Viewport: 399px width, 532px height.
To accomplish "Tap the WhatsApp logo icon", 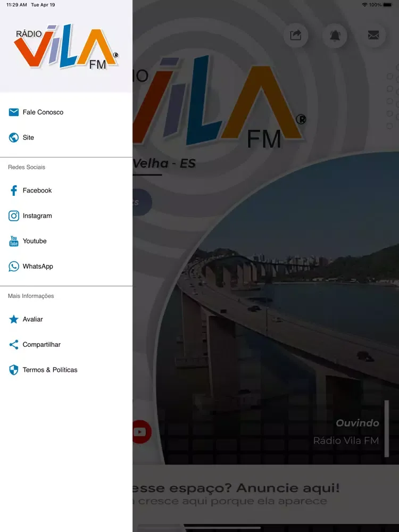I will coord(14,267).
